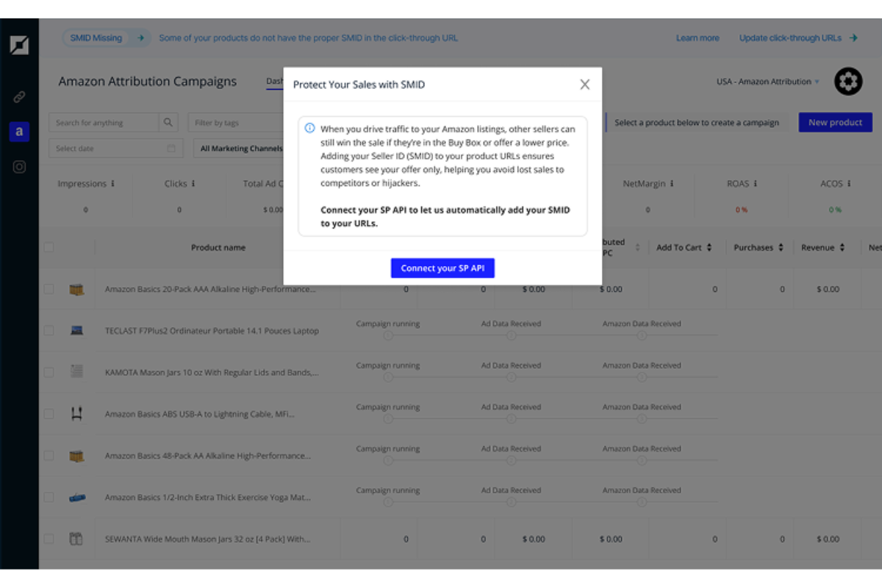This screenshot has height=588, width=882.
Task: Toggle the select-all checkbox in table header
Action: tap(49, 248)
